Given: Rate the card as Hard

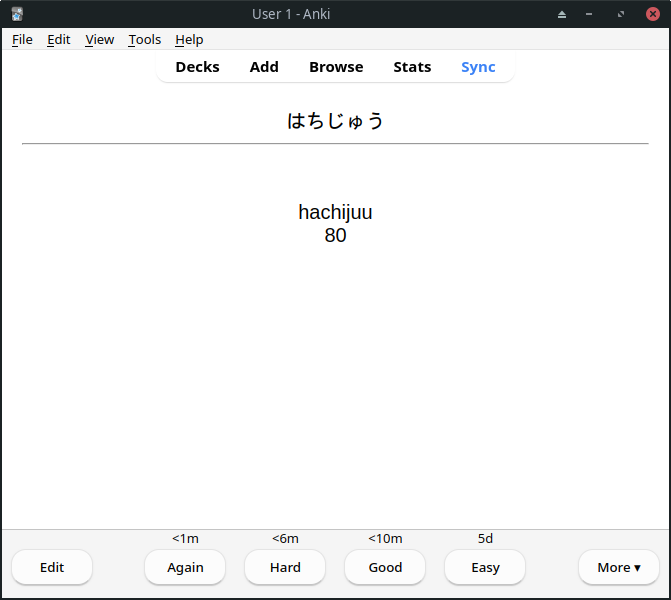Looking at the screenshot, I should (285, 567).
